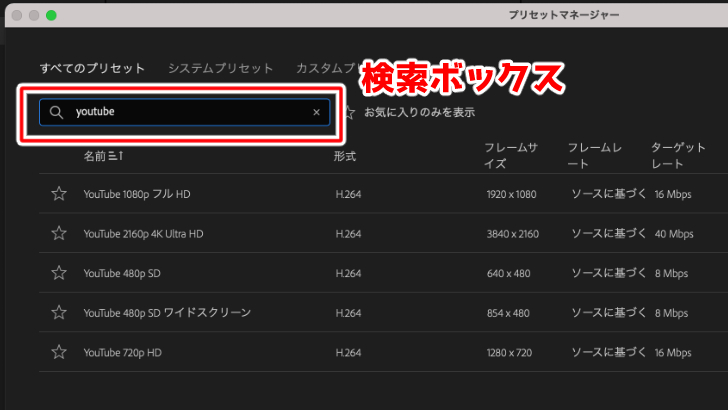Switch to システムプリセット tab
Image resolution: width=728 pixels, height=410 pixels.
[x=221, y=68]
